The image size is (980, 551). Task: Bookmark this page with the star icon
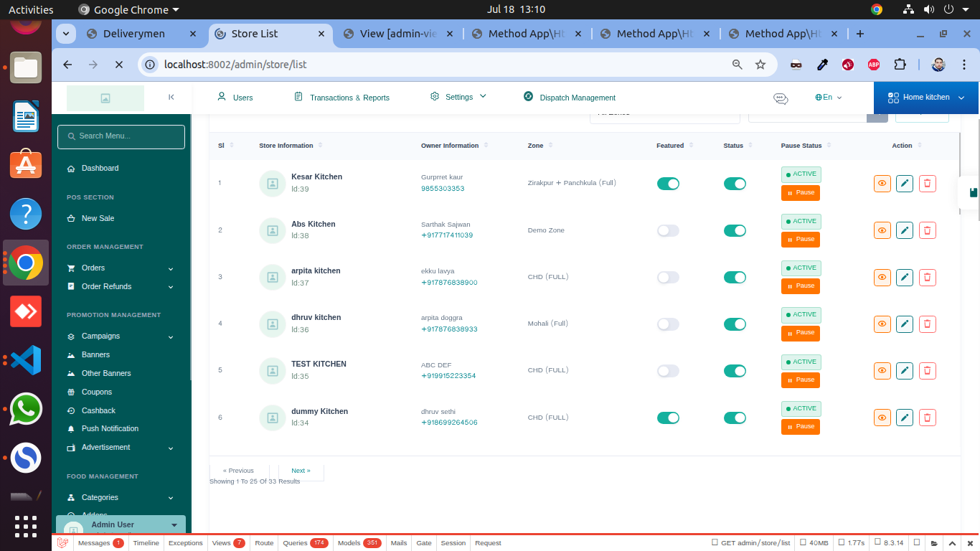pyautogui.click(x=760, y=65)
